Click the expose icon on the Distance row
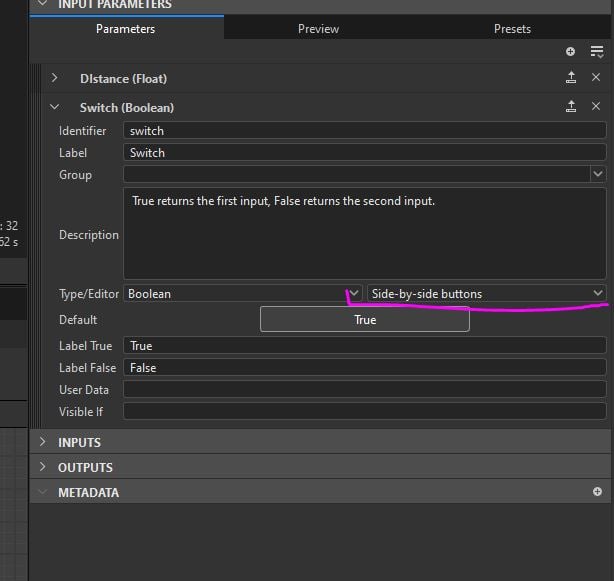Image resolution: width=614 pixels, height=581 pixels. (571, 78)
